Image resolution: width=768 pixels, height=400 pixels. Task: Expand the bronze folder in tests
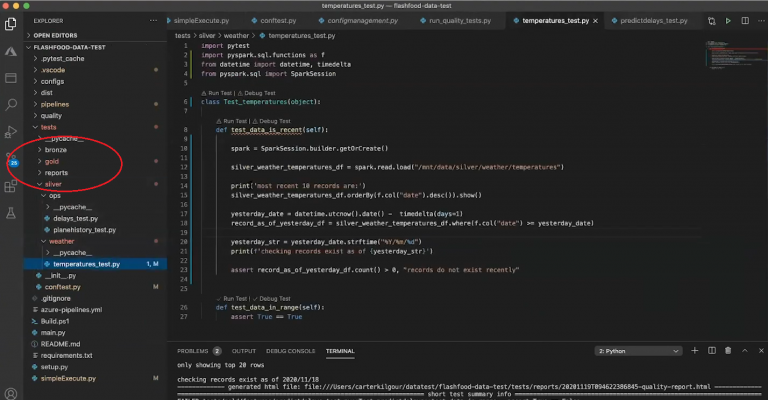[55, 150]
